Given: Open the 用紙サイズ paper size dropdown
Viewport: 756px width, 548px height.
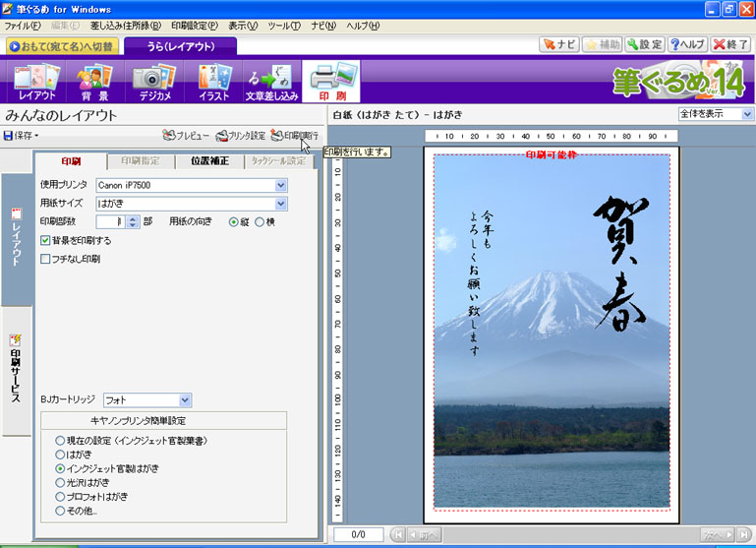Looking at the screenshot, I should pyautogui.click(x=281, y=204).
